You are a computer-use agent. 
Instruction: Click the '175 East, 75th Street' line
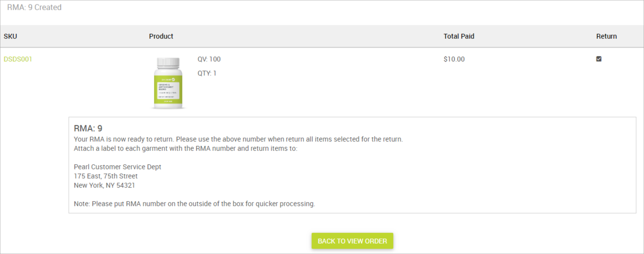(x=106, y=176)
